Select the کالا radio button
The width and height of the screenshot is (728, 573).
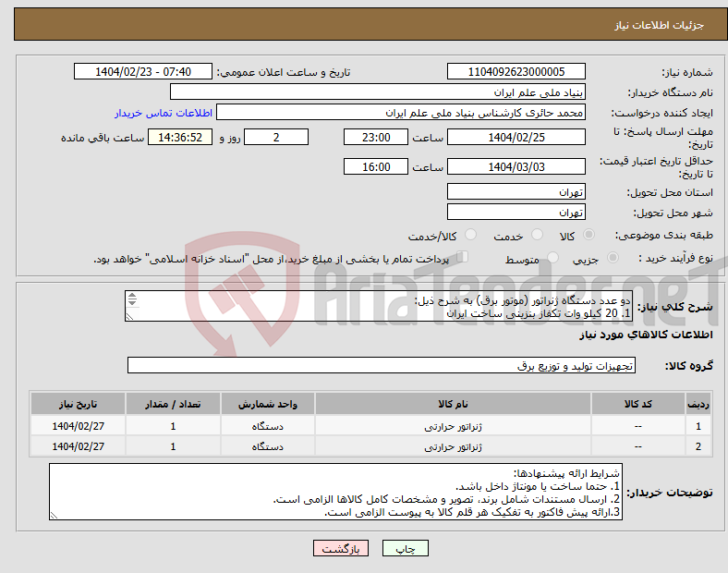coord(588,235)
